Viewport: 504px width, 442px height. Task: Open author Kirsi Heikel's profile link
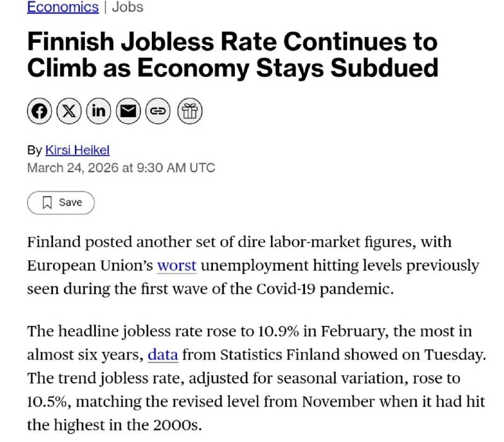point(77,150)
